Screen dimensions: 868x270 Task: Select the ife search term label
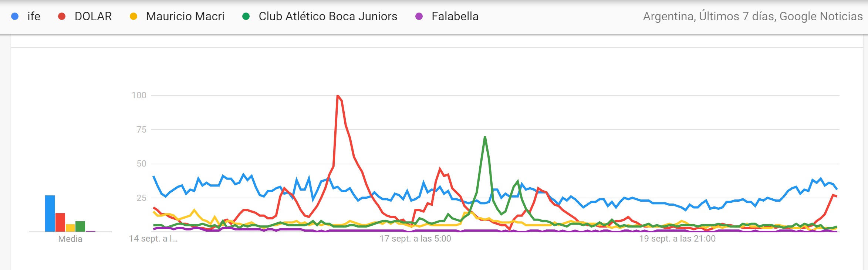(x=34, y=16)
